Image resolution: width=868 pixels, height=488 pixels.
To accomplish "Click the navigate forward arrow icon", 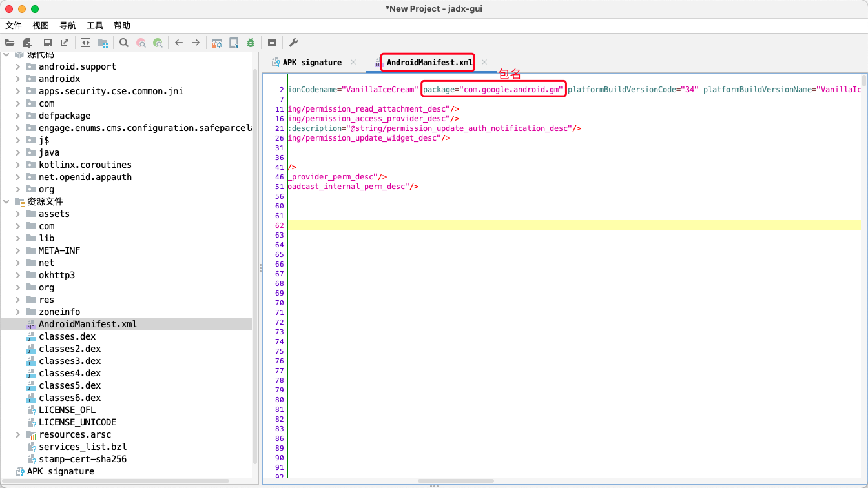I will pos(196,43).
